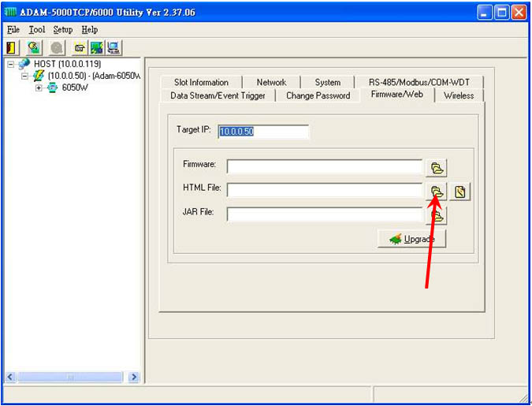
Task: Click the tree horizontal scrollbar thumb
Action: pyautogui.click(x=70, y=377)
